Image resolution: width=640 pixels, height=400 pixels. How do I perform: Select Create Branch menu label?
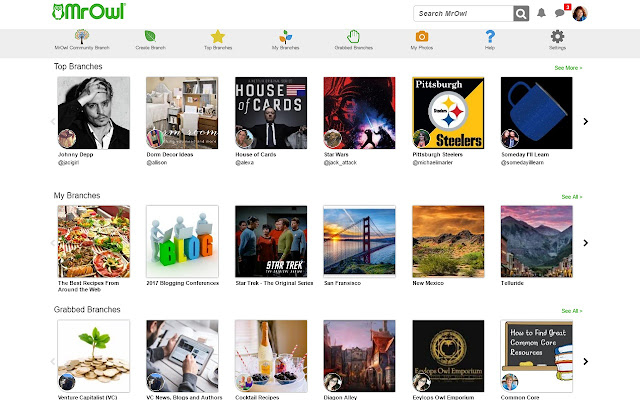coord(150,48)
